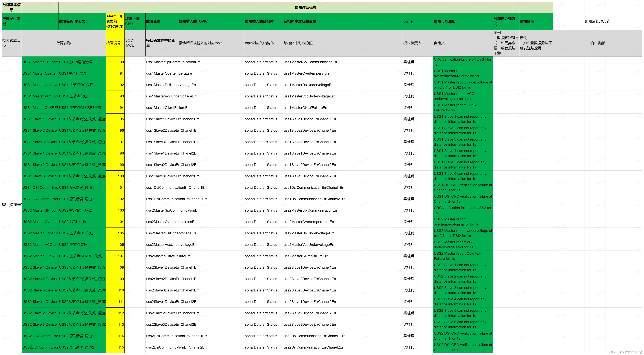The width and height of the screenshot is (644, 355).
Task: Select '接口头文件中的变量' cell
Action: [162, 43]
